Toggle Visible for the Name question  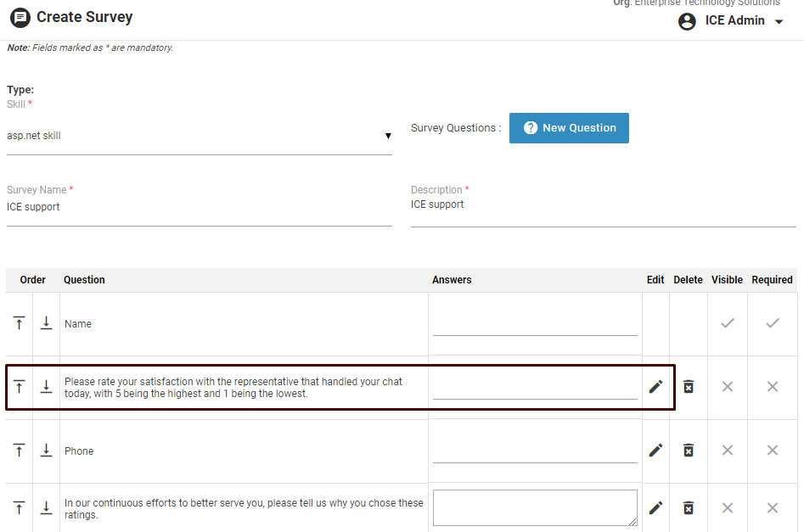(x=727, y=323)
